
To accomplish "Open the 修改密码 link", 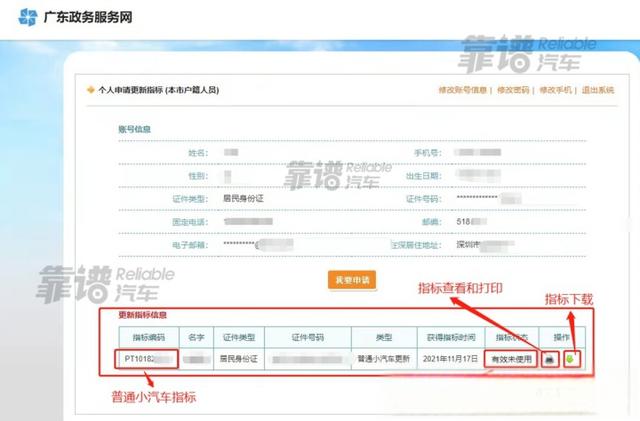I will click(x=513, y=90).
